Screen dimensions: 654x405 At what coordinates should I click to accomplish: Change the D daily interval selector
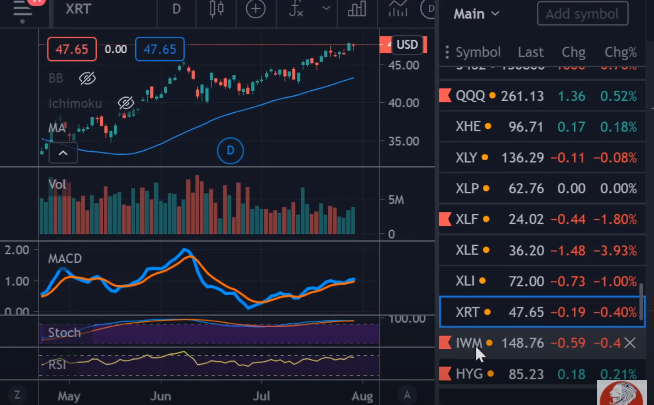tap(176, 9)
